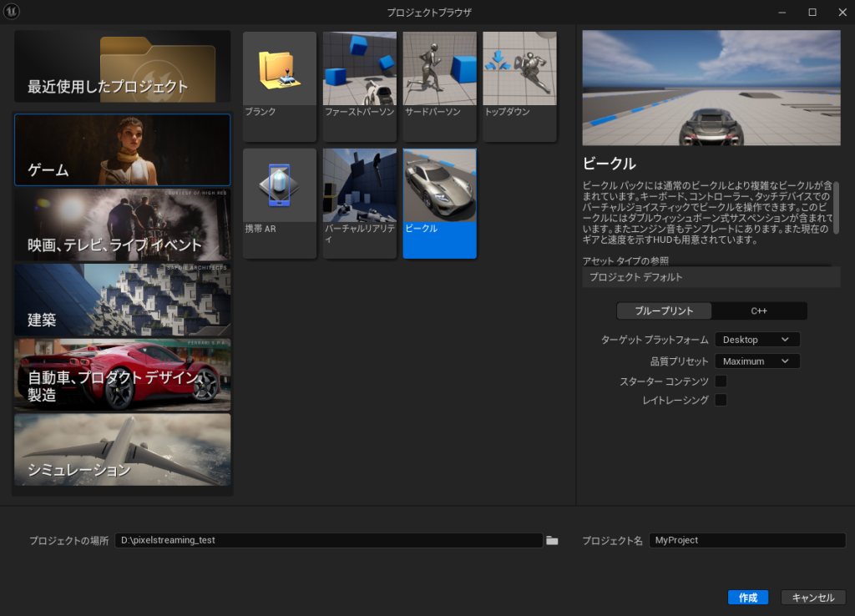This screenshot has height=616, width=855.
Task: Toggle the レイトレーシング checkbox
Action: tap(721, 401)
